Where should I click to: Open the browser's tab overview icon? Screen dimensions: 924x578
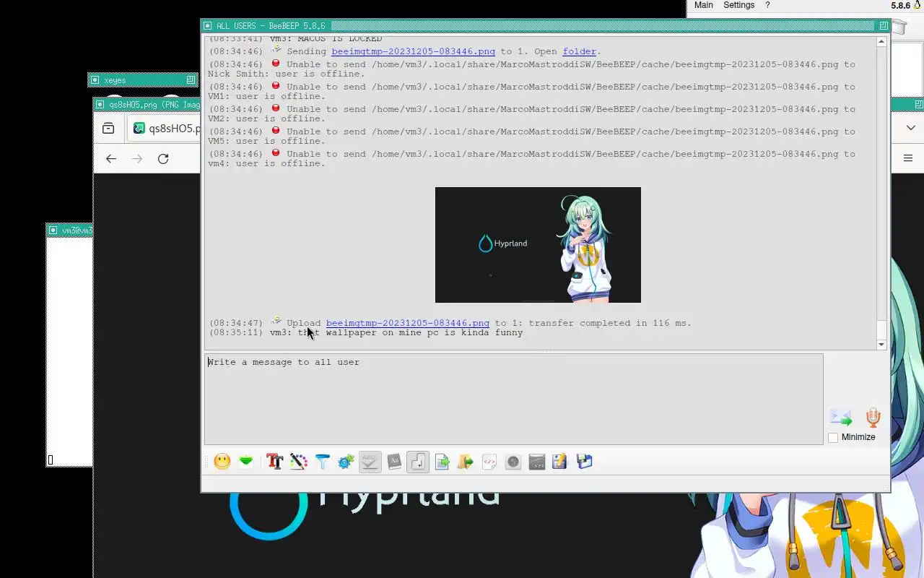(108, 129)
